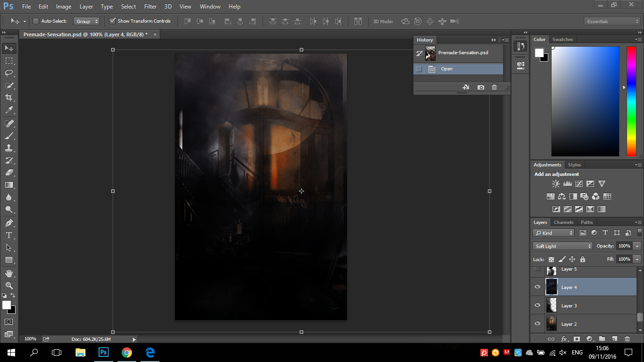
Task: Select the History Brush tool
Action: pyautogui.click(x=9, y=160)
